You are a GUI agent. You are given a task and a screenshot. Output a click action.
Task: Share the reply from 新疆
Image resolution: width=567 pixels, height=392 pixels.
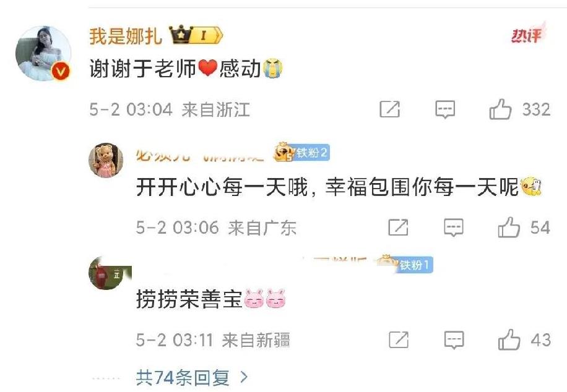click(399, 339)
